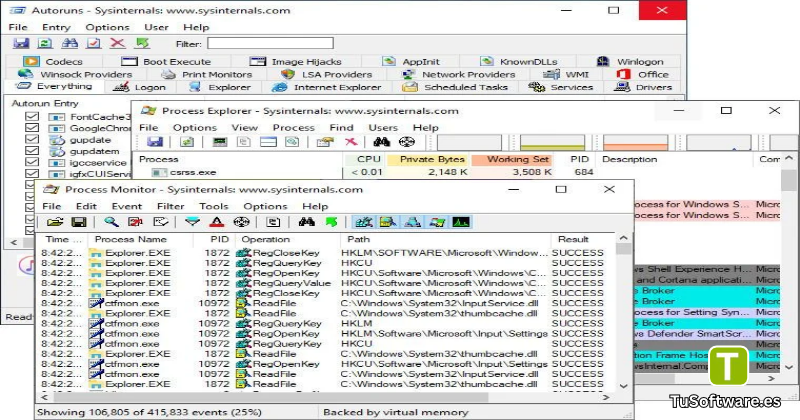Click green commit history graph in Process Explorer

point(552,142)
